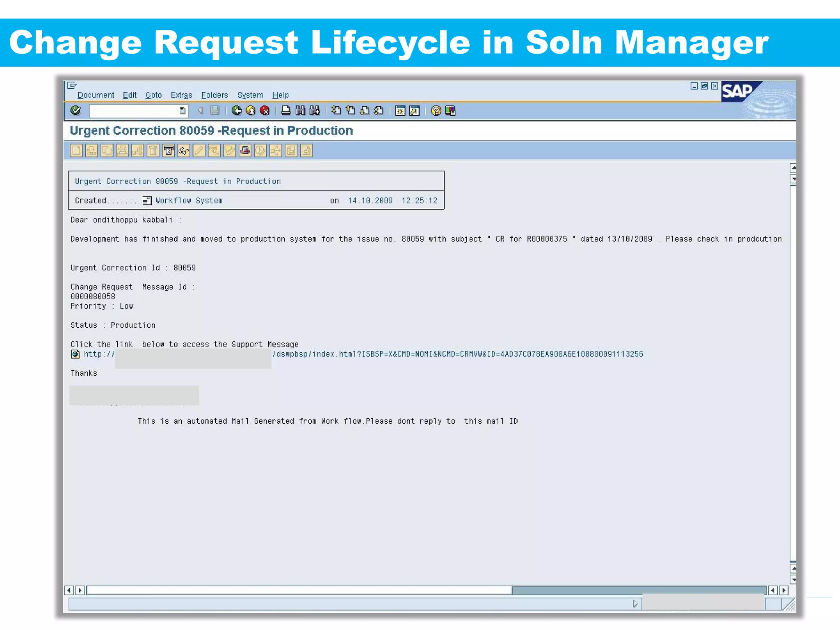Collapse the command field with the triangle
This screenshot has width=840, height=630.
coord(200,110)
